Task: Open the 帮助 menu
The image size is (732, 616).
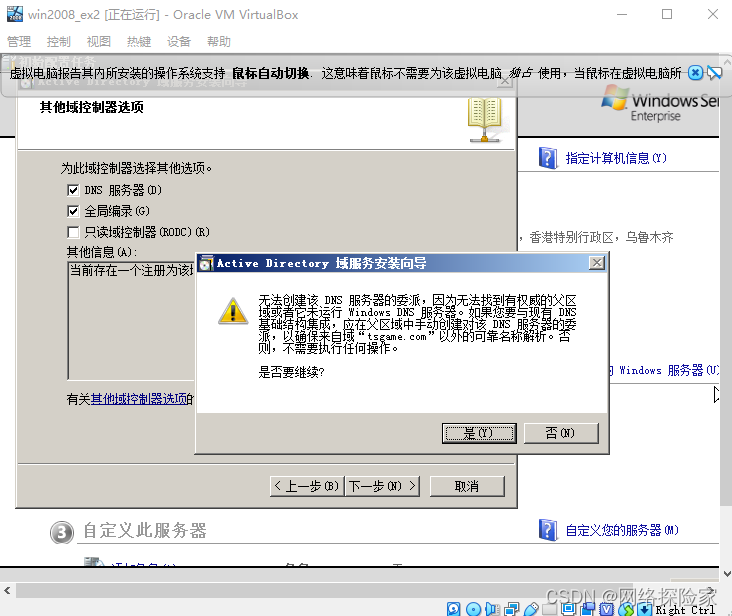Action: (219, 42)
